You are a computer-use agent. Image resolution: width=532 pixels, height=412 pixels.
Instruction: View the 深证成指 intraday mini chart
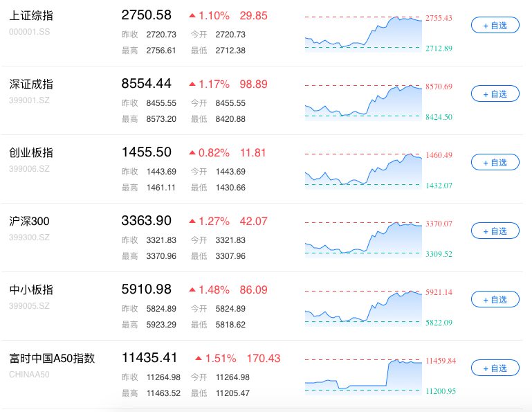click(363, 102)
